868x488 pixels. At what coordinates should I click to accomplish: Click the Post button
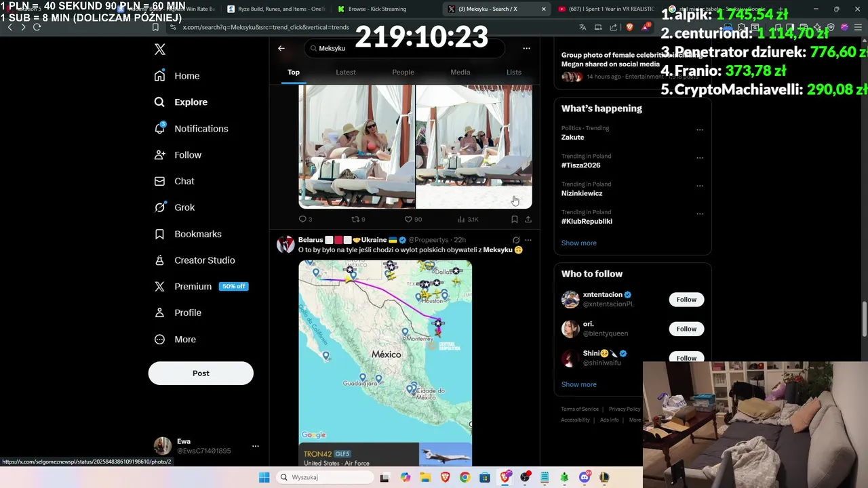[201, 373]
